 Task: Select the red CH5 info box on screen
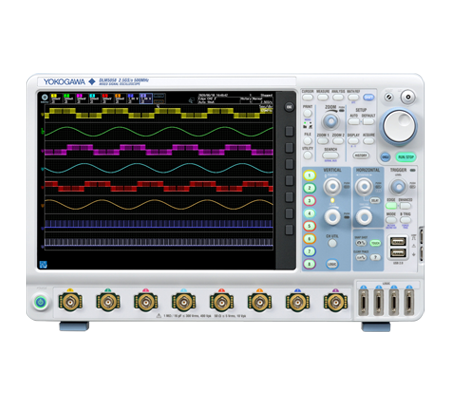(x=107, y=98)
